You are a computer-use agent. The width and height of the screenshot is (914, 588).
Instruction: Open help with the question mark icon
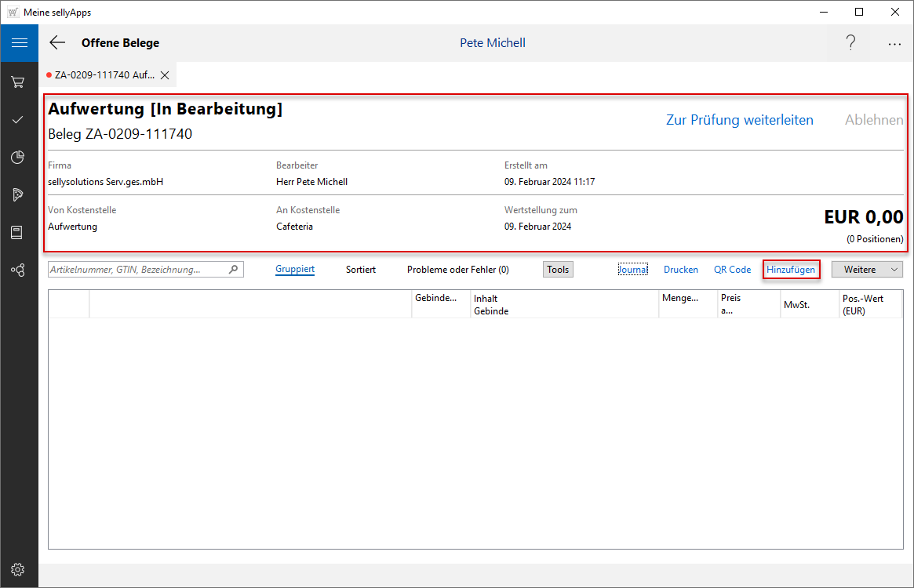pyautogui.click(x=850, y=43)
